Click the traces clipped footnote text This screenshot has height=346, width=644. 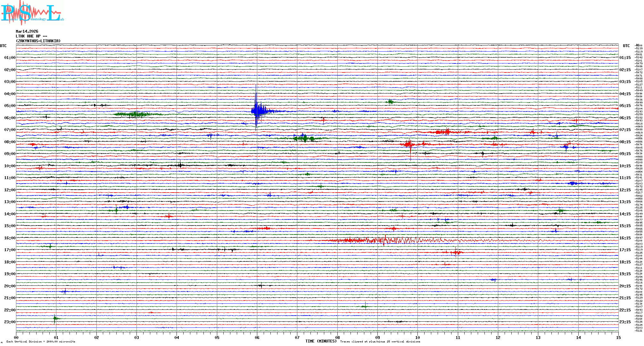point(380,342)
